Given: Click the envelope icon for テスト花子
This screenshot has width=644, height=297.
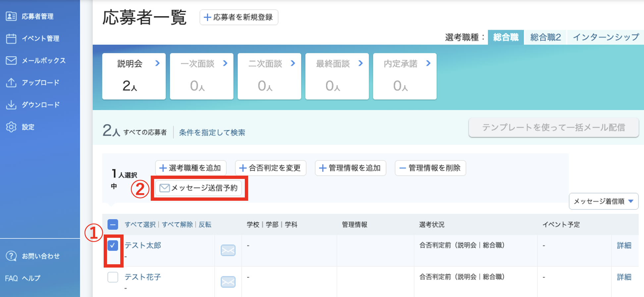Looking at the screenshot, I should coord(228,282).
